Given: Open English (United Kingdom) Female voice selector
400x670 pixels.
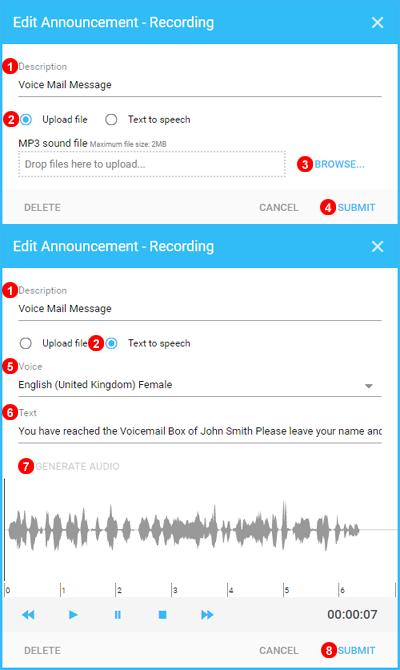Looking at the screenshot, I should pyautogui.click(x=200, y=385).
